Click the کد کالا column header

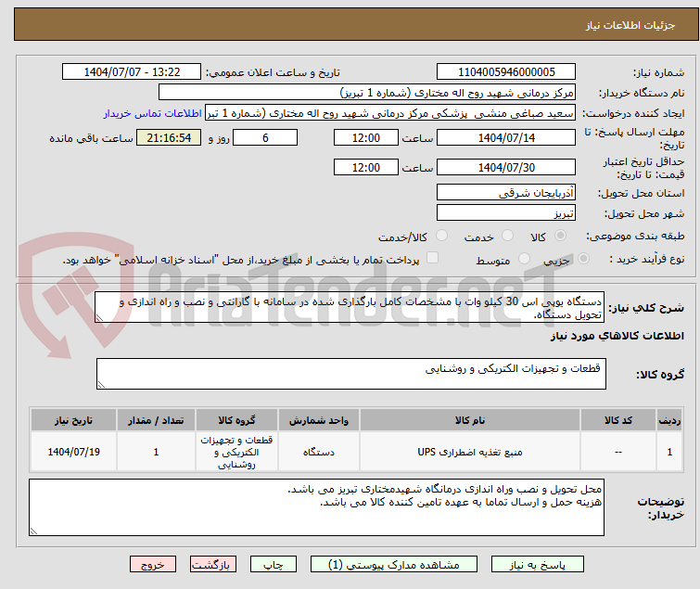pyautogui.click(x=618, y=420)
